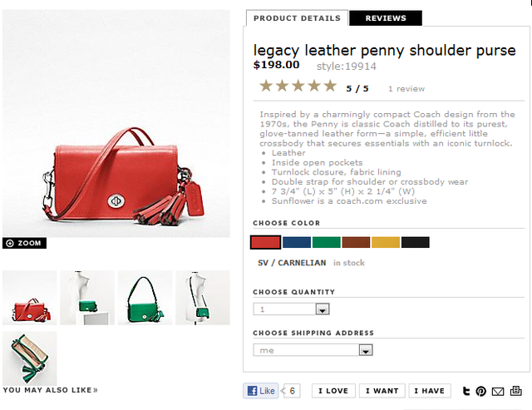Image resolution: width=532 pixels, height=410 pixels.
Task: Pin product using Pinterest icon
Action: pos(480,392)
